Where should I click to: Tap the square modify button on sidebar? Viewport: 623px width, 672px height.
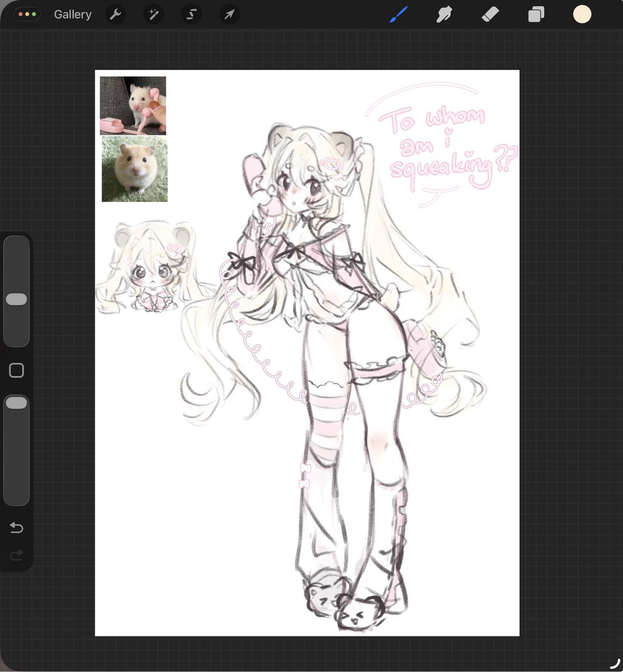pyautogui.click(x=16, y=370)
